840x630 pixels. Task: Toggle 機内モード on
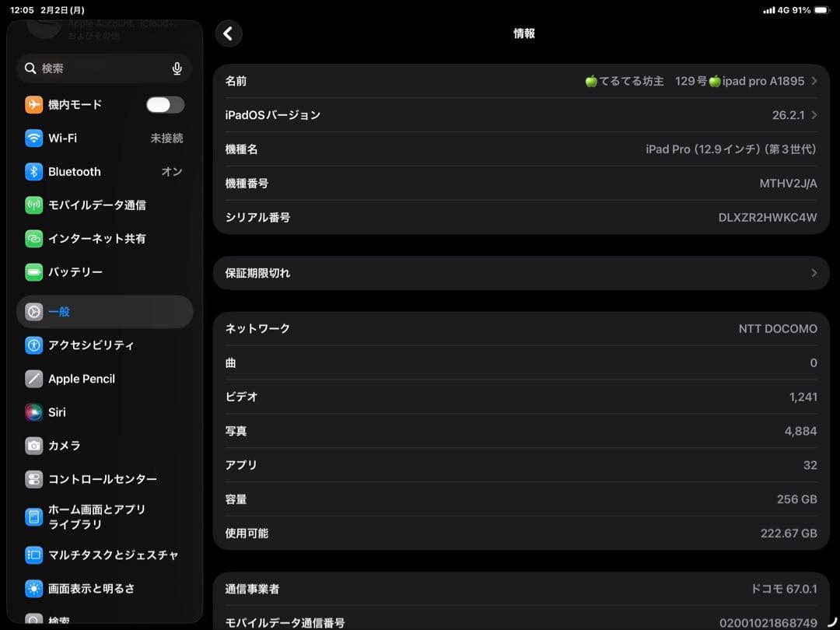[164, 104]
